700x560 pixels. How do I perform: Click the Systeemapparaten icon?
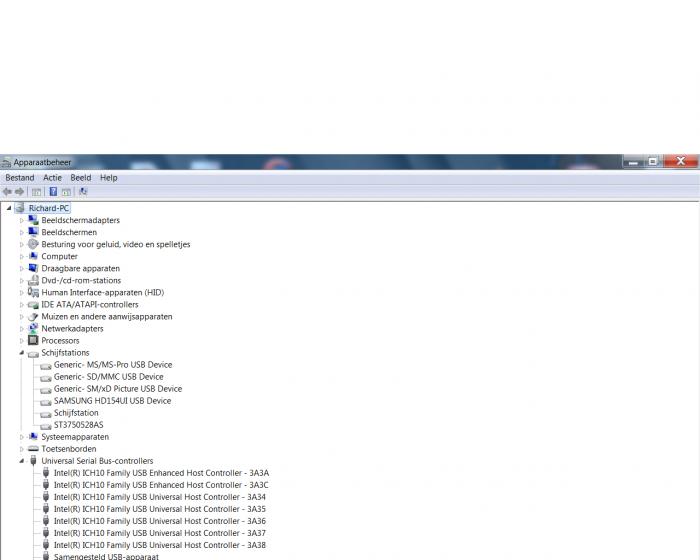(x=33, y=436)
